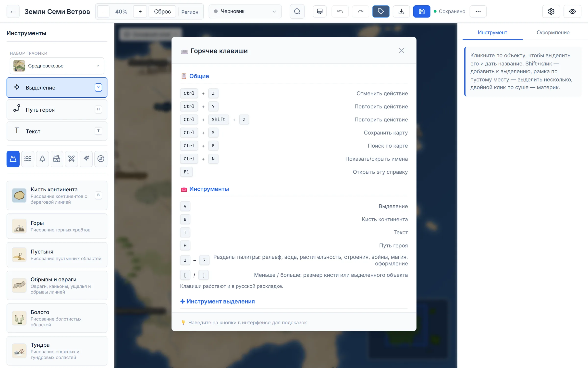
Task: Click the Инструменты heading in hotkeys dialog
Action: (209, 189)
